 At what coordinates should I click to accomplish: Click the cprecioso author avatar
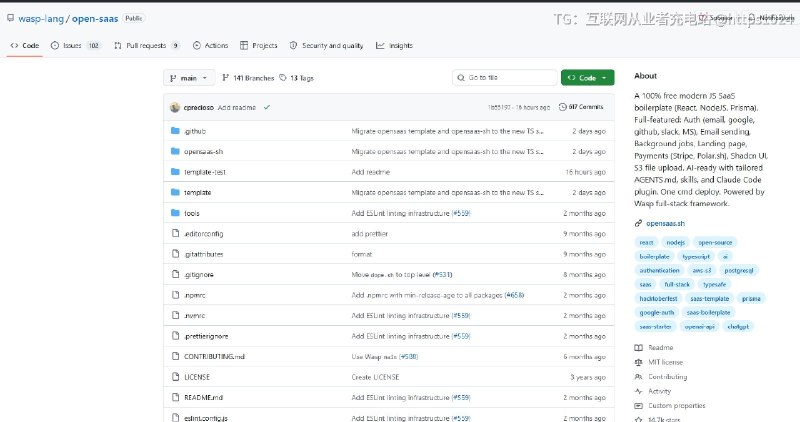[x=175, y=107]
